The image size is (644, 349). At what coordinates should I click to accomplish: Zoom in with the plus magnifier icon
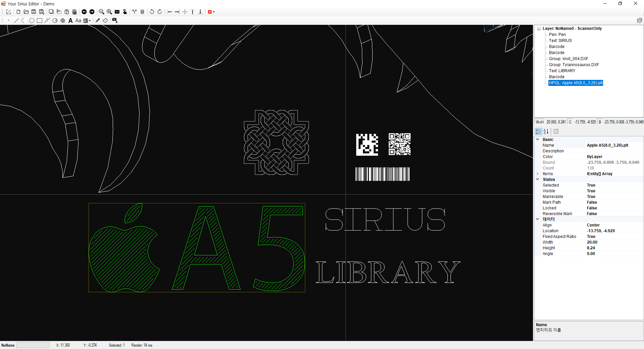click(109, 12)
